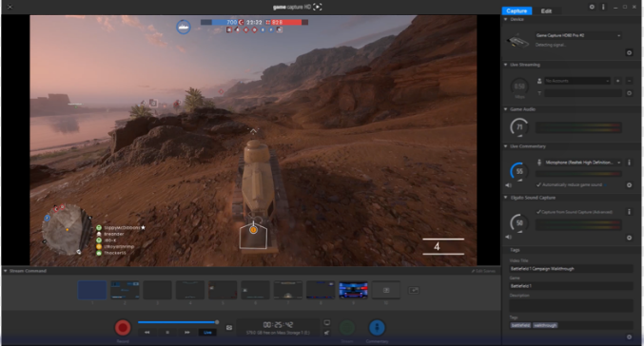Open the microphone info icon in Live Commentary

coord(629,163)
